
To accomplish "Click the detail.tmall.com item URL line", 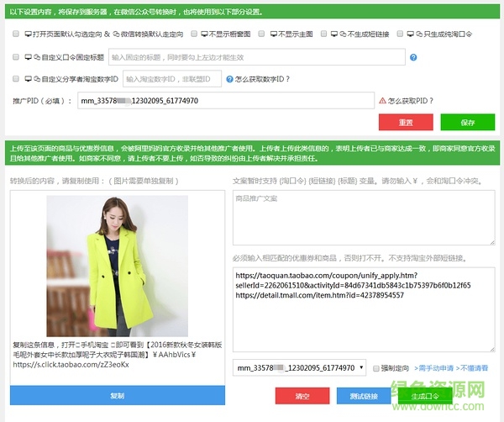I will click(x=319, y=295).
